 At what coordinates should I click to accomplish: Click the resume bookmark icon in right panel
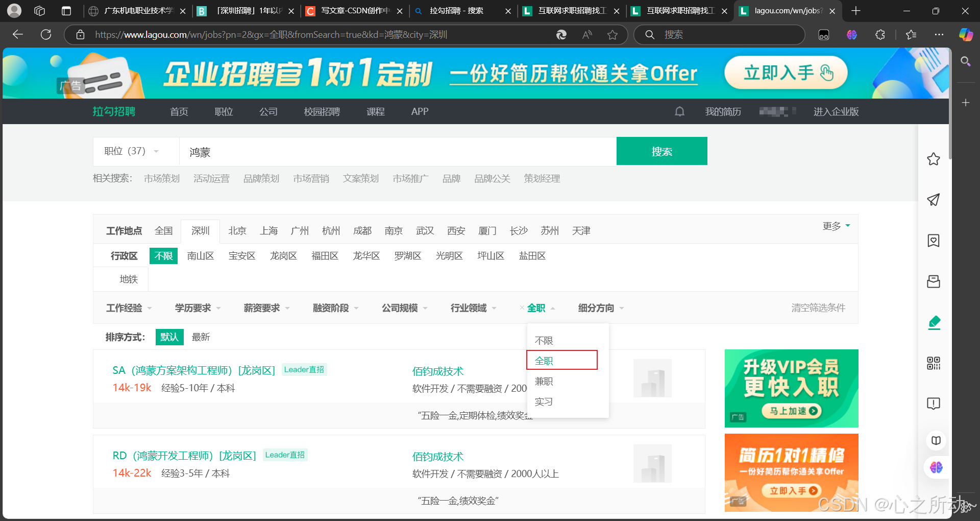(934, 241)
